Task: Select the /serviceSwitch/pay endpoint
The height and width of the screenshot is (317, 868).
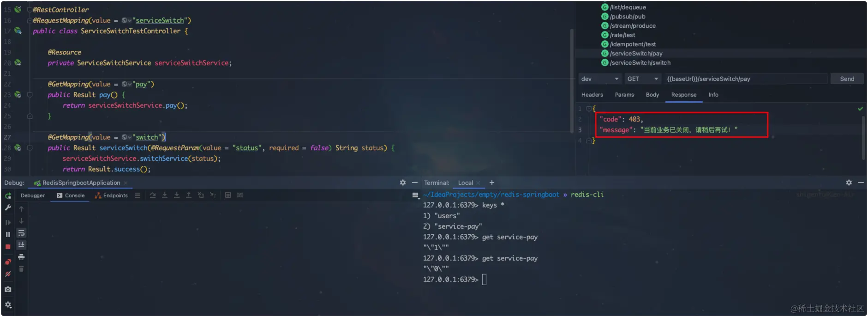Action: [x=632, y=53]
